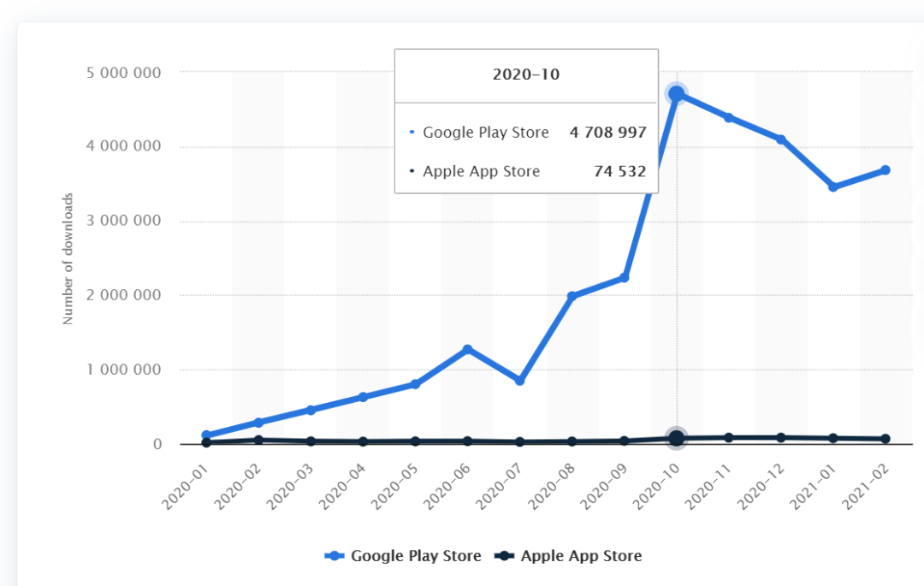Select Google Play data point for 2020-07
This screenshot has width=924, height=586.
tap(519, 380)
